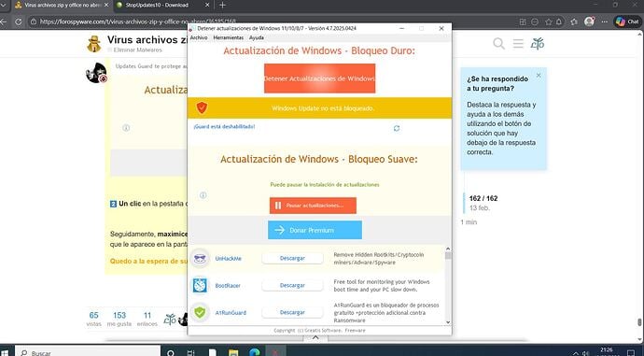Click the info icon in the forum post image
The width and height of the screenshot is (644, 356).
tap(126, 128)
